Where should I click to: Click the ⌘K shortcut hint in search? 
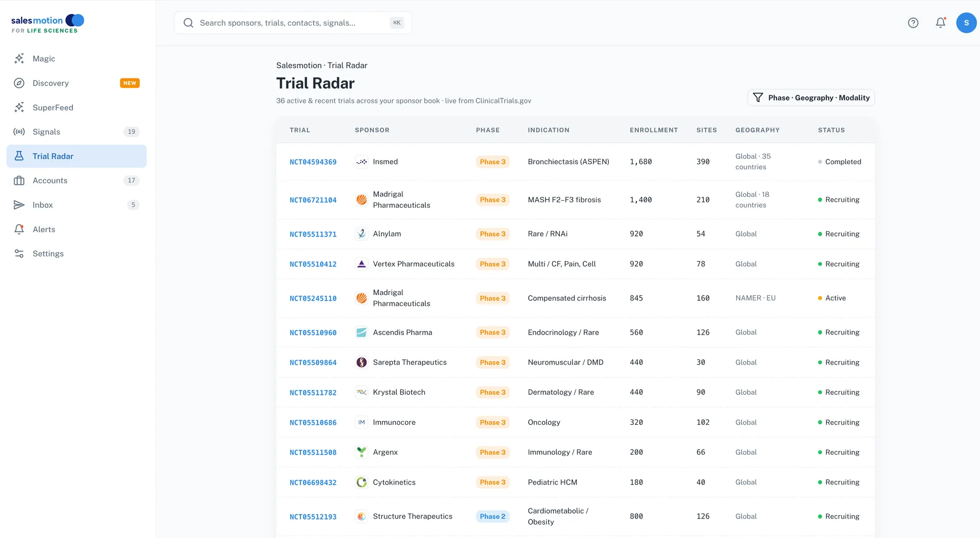[397, 23]
